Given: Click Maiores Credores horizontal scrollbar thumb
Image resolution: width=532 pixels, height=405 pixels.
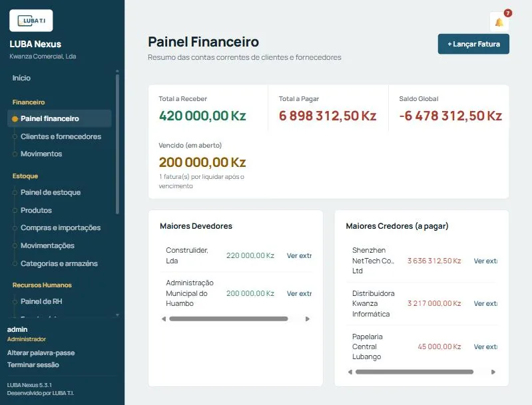Looking at the screenshot, I should pos(414,372).
